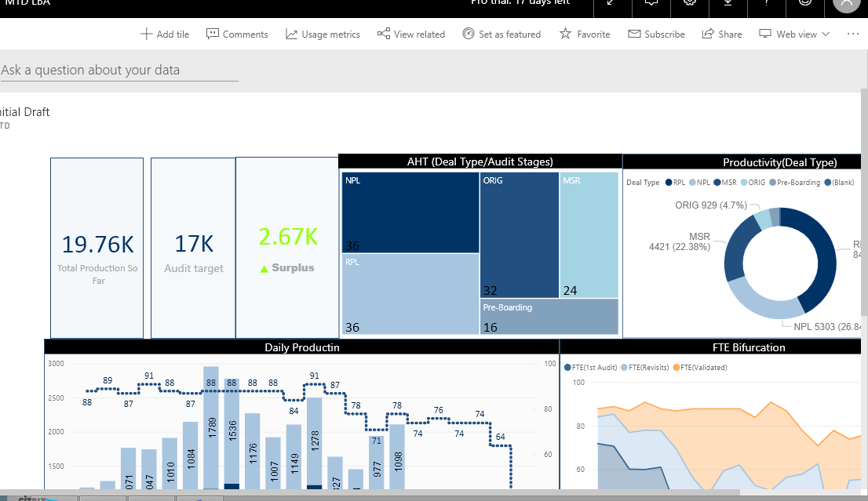
Task: Click the MSR 4421 (22.38%) donut label
Action: (680, 241)
